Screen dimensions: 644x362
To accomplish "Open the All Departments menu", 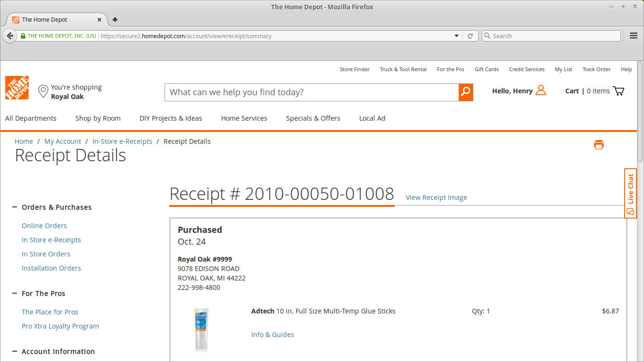I will tap(31, 118).
